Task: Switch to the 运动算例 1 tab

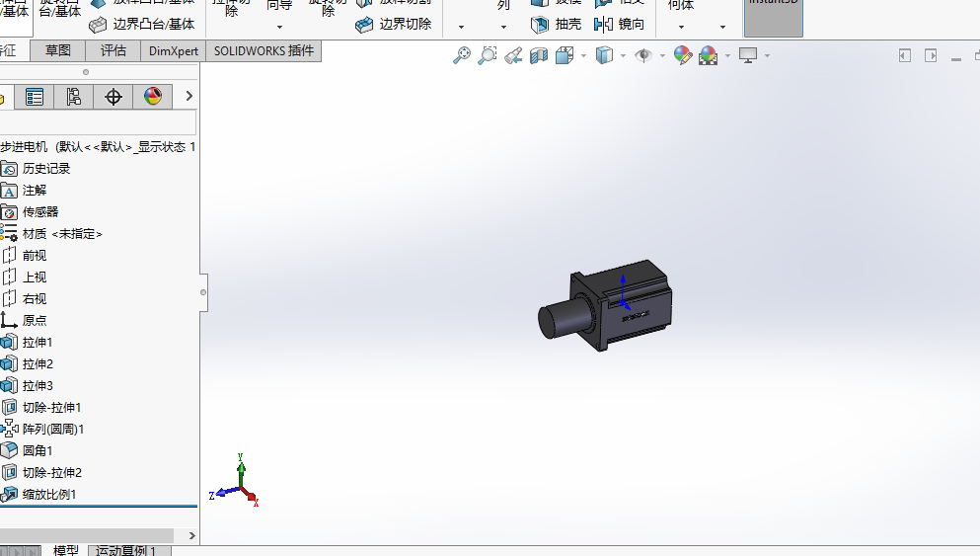Action: point(129,550)
